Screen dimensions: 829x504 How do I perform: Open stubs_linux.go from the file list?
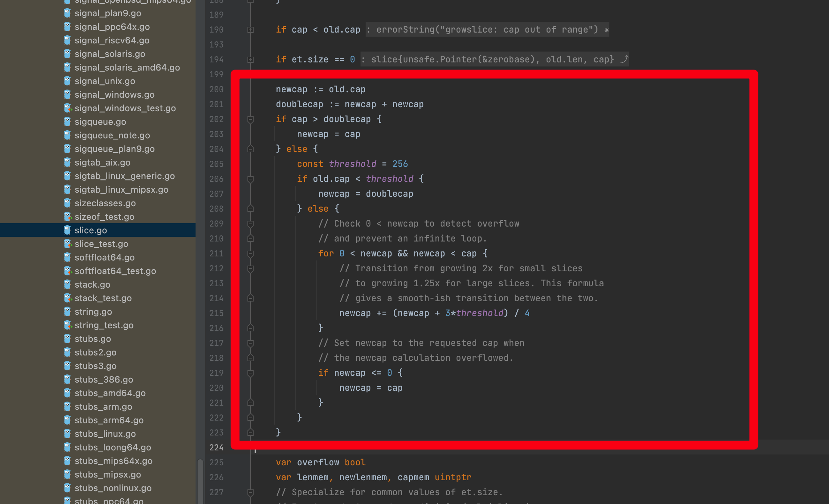click(105, 434)
